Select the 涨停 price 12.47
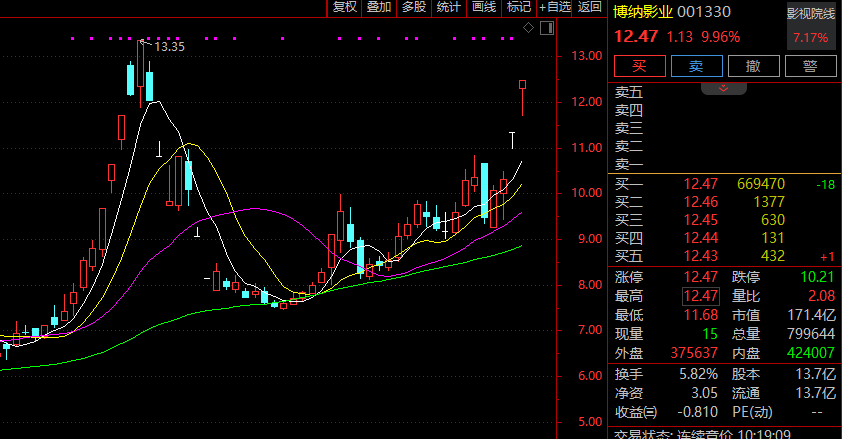 700,277
